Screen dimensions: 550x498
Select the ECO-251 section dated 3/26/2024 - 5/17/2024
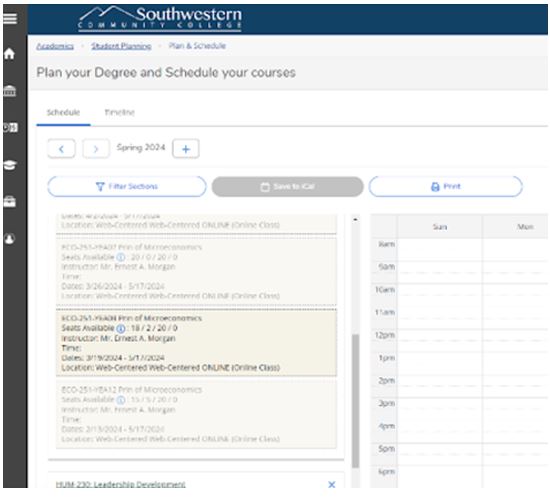coord(196,271)
